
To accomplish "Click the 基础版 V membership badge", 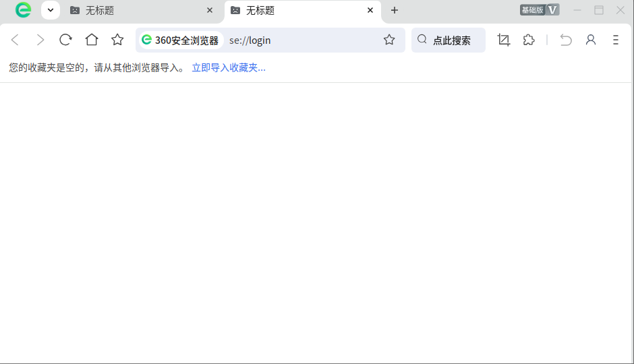I will [x=540, y=10].
